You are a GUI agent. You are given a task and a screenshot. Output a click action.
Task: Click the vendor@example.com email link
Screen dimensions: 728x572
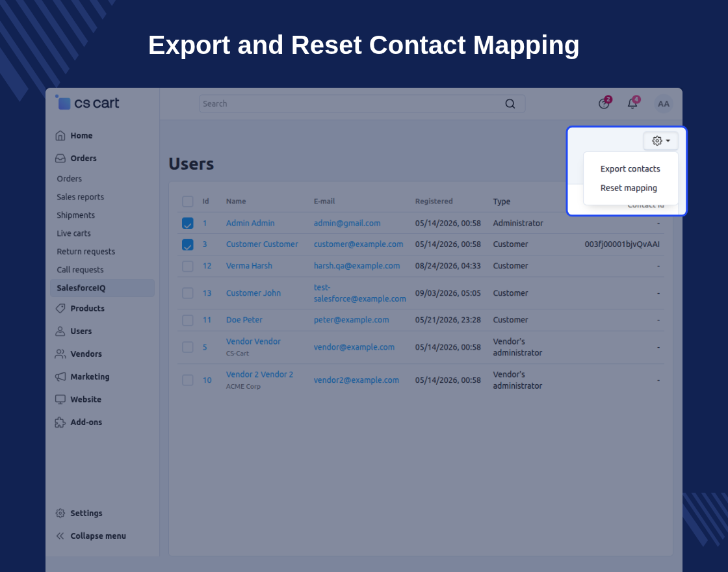pyautogui.click(x=354, y=347)
